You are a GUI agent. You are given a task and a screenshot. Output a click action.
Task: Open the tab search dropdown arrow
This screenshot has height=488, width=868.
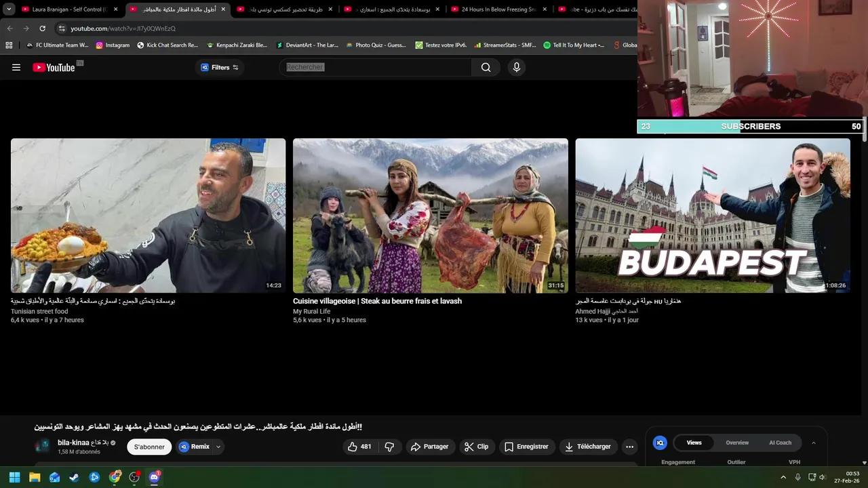point(9,9)
